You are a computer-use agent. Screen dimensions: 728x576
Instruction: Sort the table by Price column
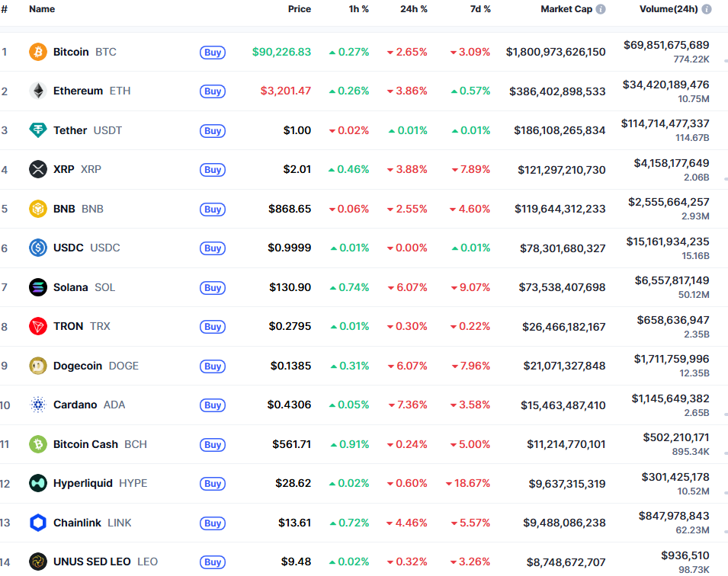299,9
